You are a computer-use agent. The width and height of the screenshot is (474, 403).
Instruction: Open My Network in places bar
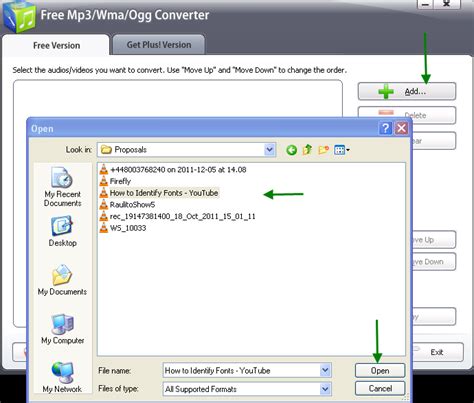62,377
